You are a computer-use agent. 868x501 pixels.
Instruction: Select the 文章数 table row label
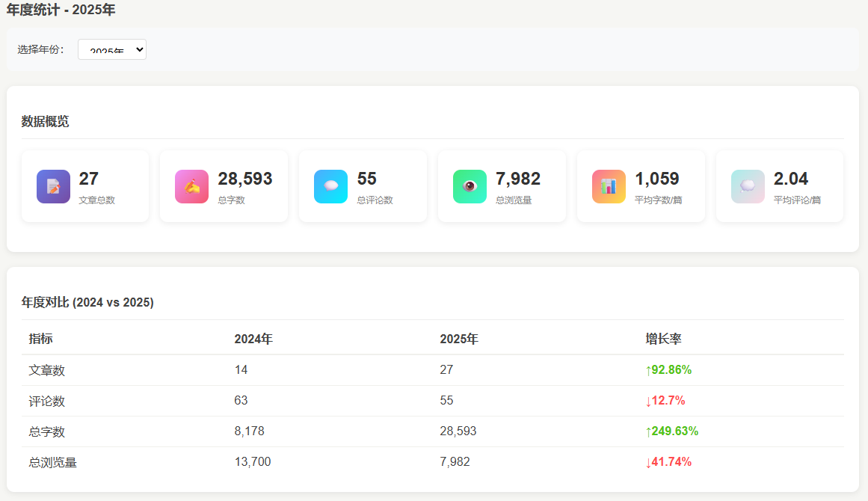tap(47, 370)
